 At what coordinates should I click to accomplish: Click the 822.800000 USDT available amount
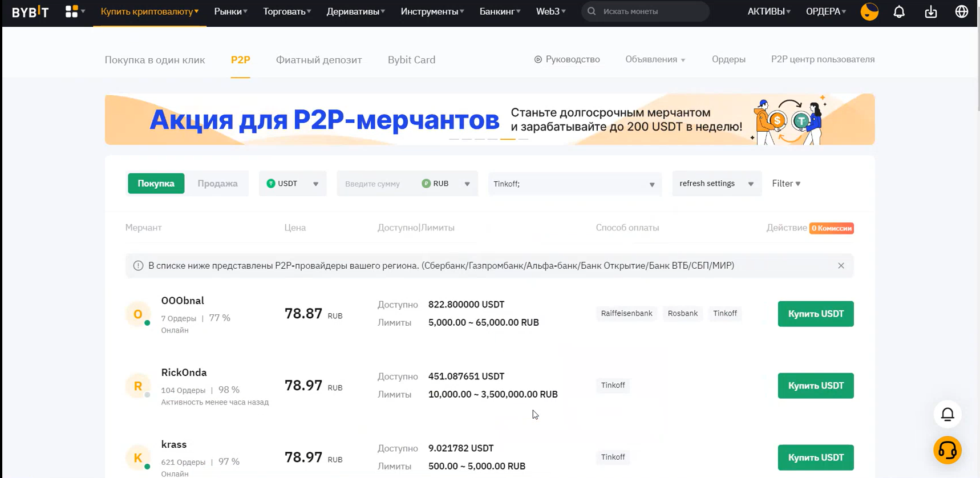click(466, 305)
